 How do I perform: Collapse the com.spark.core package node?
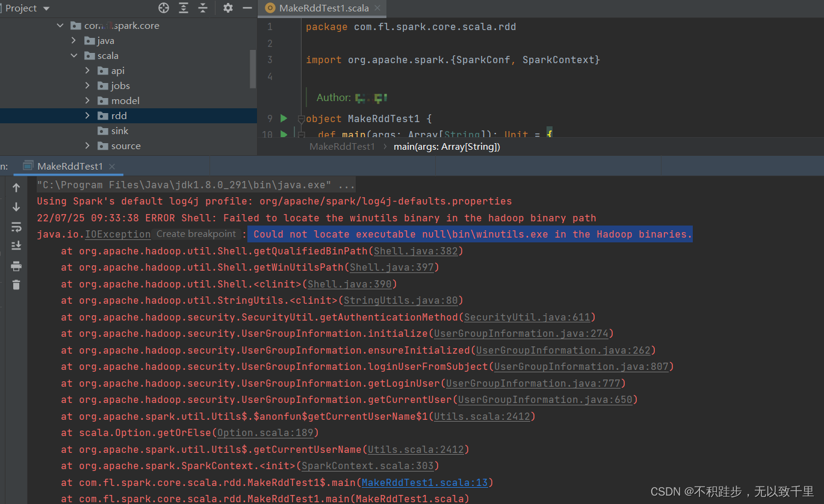pyautogui.click(x=60, y=26)
